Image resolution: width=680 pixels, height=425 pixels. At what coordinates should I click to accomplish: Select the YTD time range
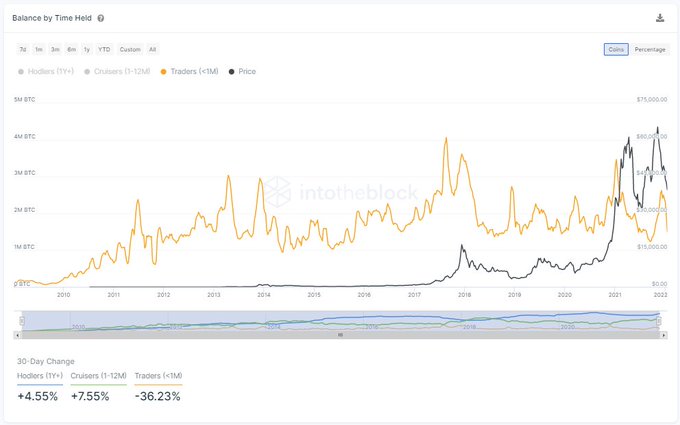104,49
